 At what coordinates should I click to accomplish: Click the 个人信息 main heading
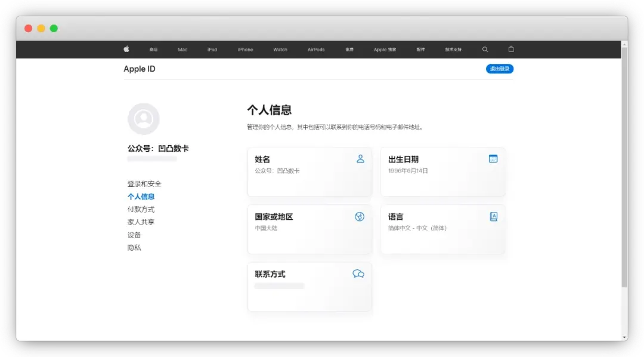(x=270, y=110)
